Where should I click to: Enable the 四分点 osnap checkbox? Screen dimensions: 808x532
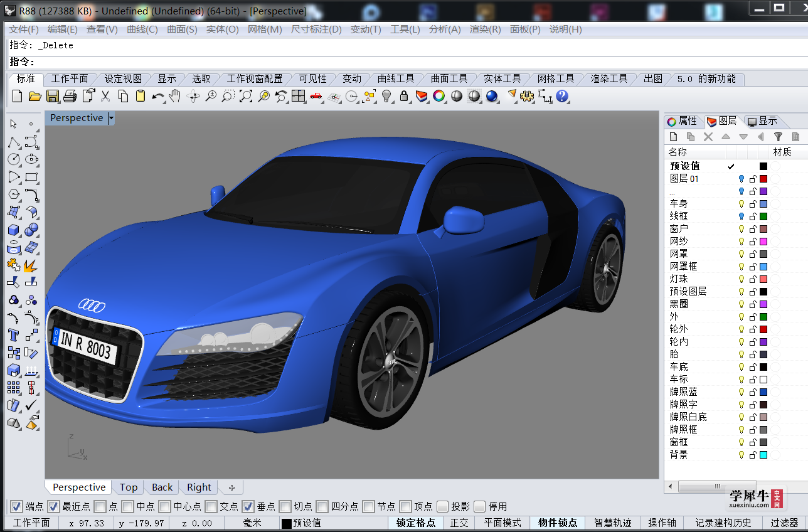[x=322, y=506]
